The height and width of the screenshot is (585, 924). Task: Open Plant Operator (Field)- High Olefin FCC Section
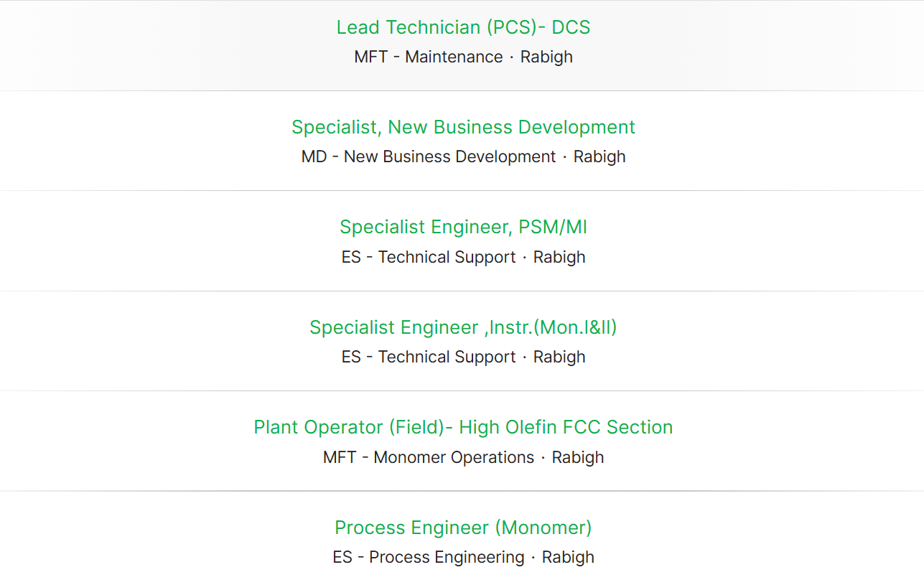[463, 427]
